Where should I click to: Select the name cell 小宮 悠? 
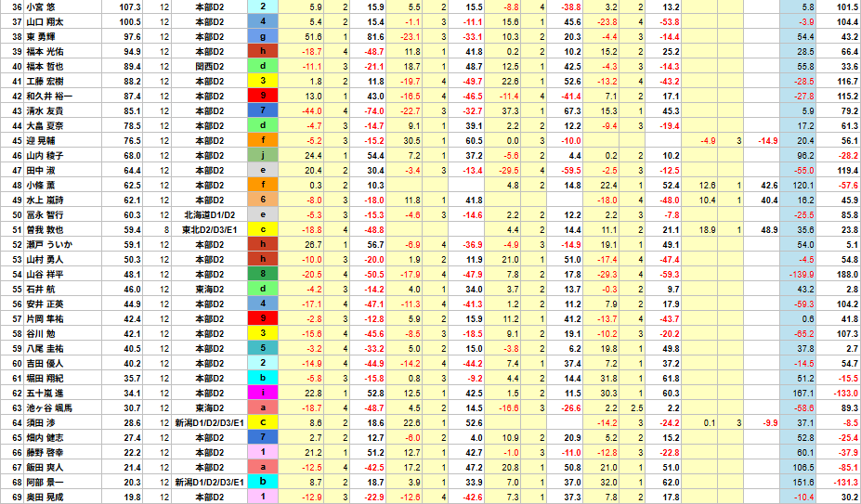63,7
